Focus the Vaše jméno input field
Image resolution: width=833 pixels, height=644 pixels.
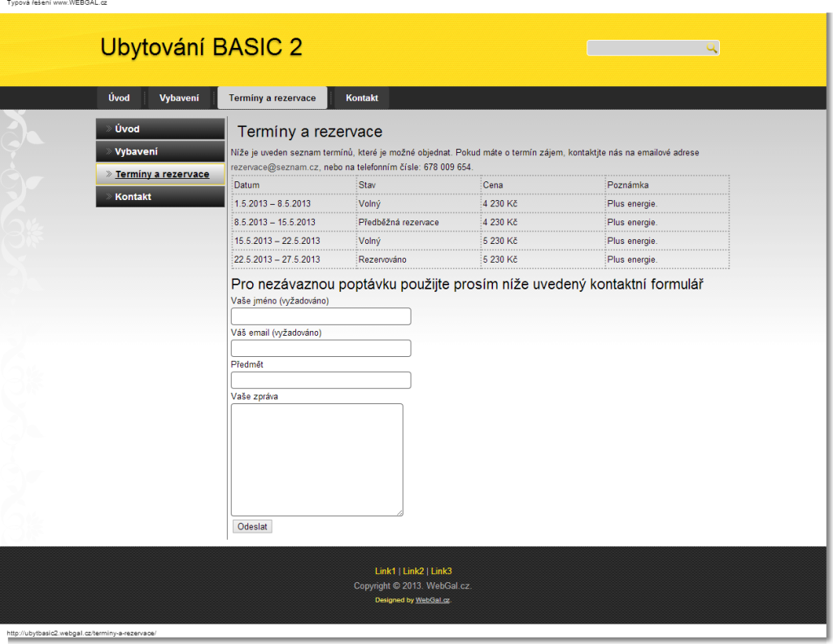321,316
